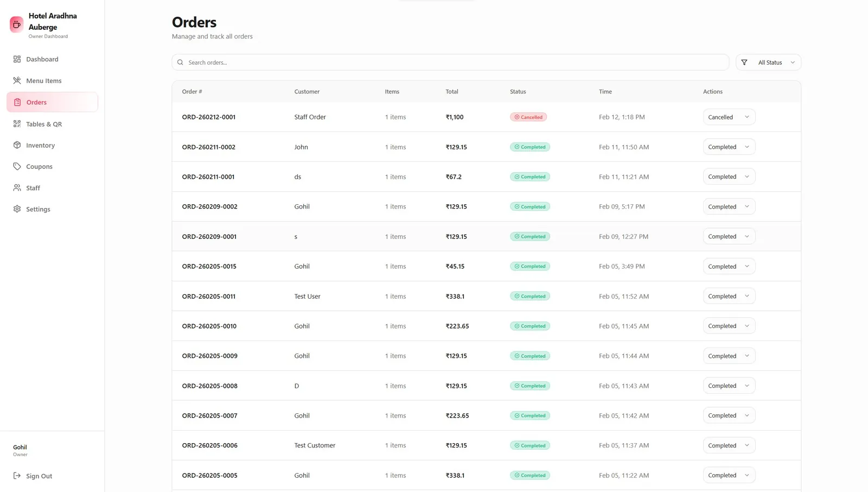Screen dimensions: 868x492
Task: Click customer name Test Customer
Action: tap(315, 445)
